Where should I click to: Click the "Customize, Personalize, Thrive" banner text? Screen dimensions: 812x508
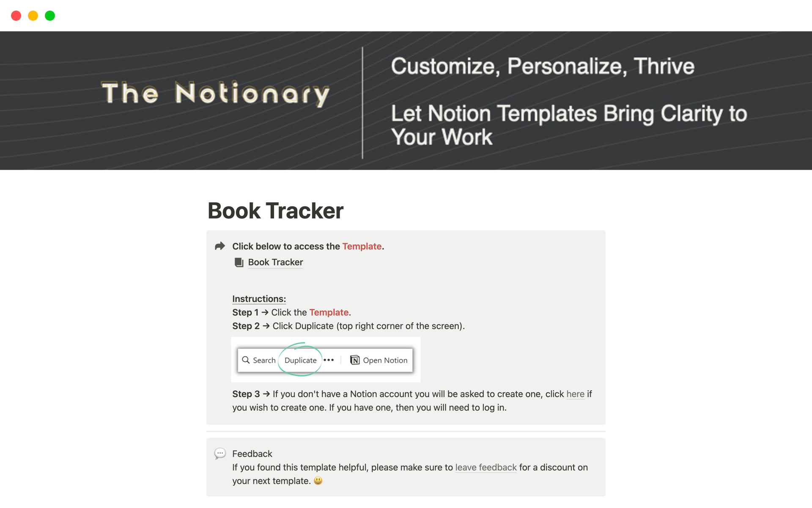(543, 66)
